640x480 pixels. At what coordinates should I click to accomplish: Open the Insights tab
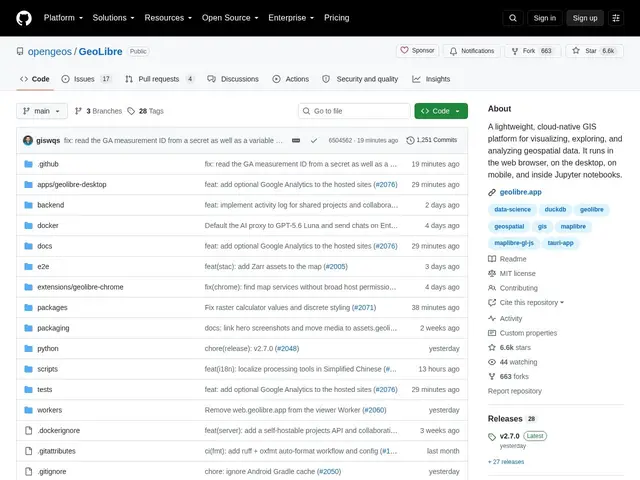[x=431, y=79]
